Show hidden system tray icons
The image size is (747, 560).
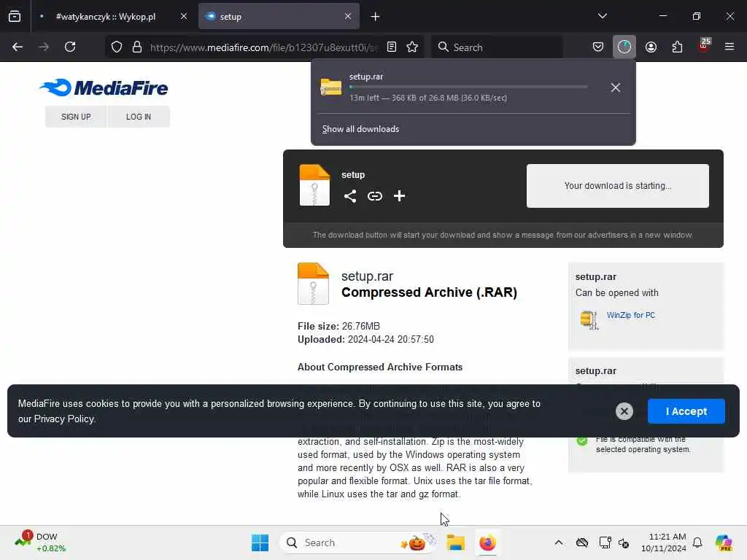coord(558,542)
